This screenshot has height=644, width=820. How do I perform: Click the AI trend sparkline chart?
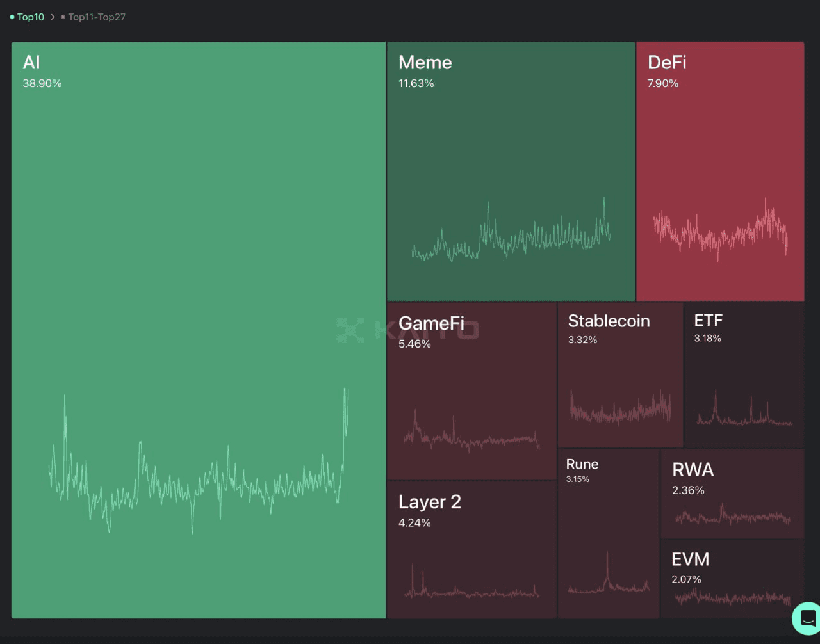pyautogui.click(x=199, y=461)
